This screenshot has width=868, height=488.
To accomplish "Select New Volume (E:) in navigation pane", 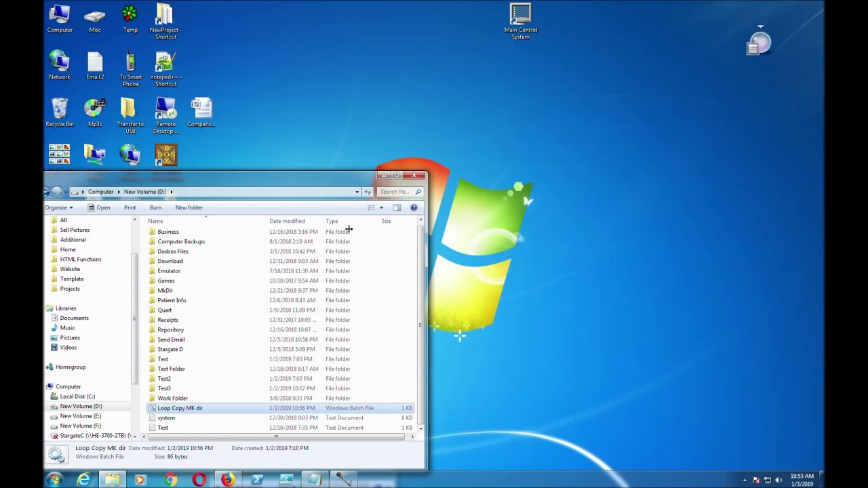I will click(x=81, y=416).
